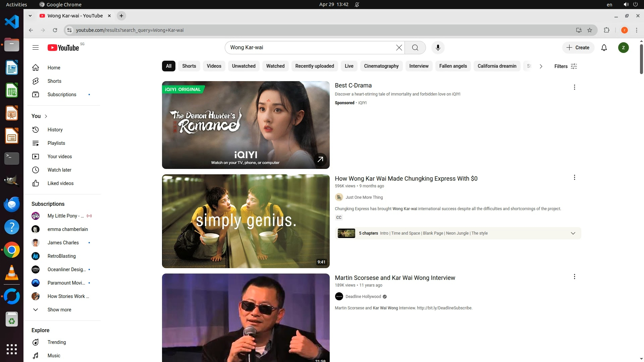Clear the search box with X icon
Screen dimensions: 644x362
click(399, 48)
